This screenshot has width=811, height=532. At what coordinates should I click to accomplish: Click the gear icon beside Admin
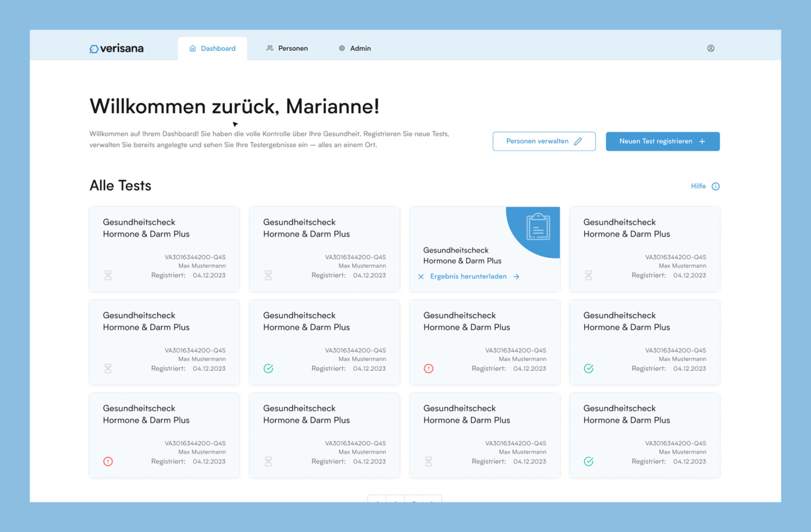click(341, 48)
